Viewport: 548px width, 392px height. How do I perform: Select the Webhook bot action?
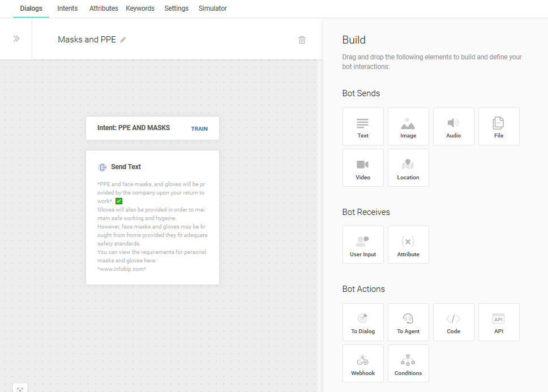tap(363, 364)
